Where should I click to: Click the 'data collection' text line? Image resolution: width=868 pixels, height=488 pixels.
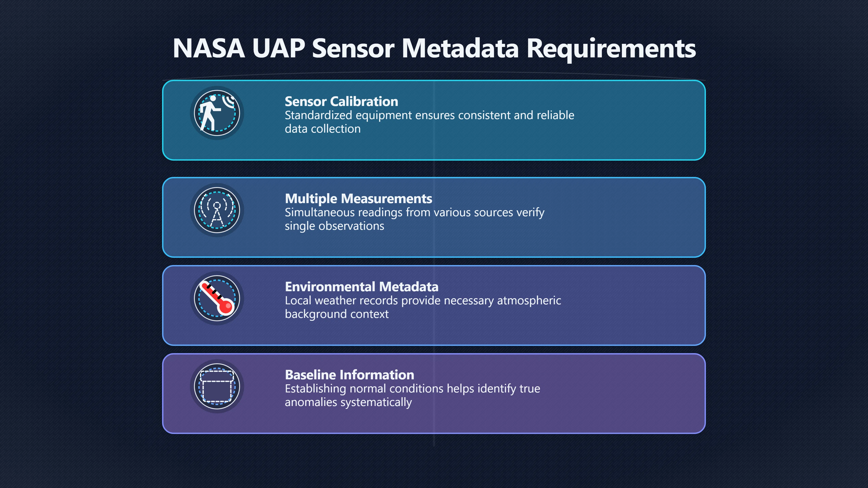[323, 129]
